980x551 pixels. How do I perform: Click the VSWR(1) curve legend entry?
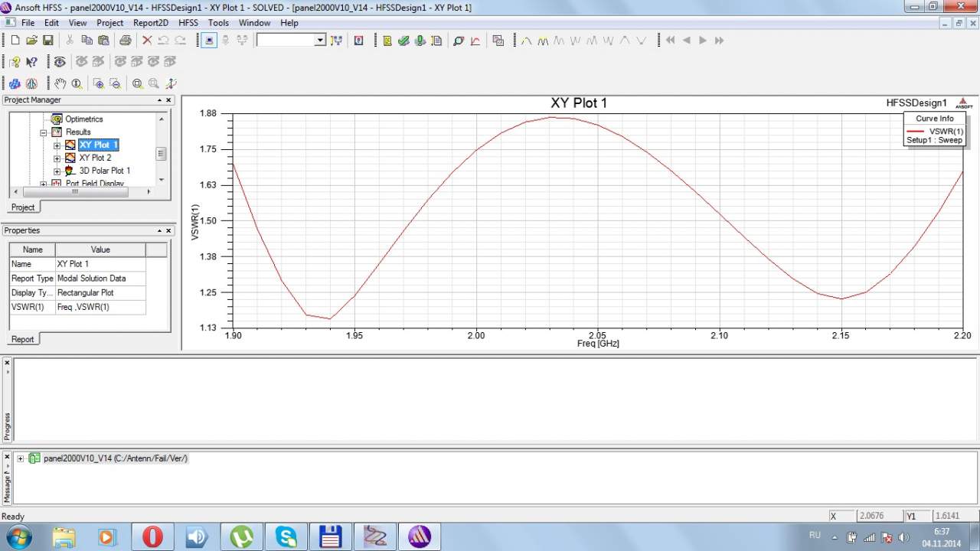[946, 132]
